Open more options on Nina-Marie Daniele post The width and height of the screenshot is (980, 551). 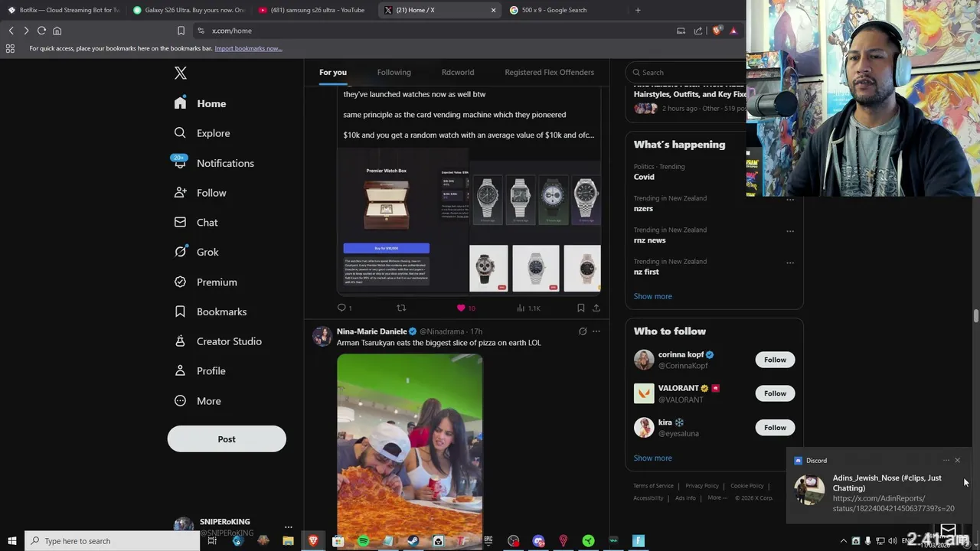(596, 331)
